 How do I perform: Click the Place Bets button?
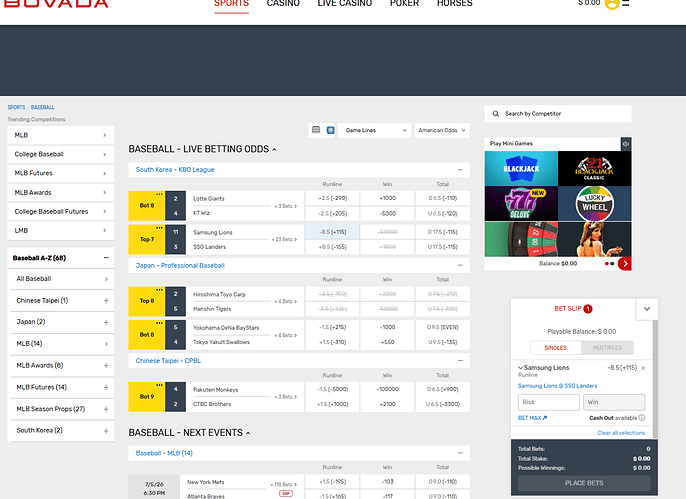click(584, 483)
